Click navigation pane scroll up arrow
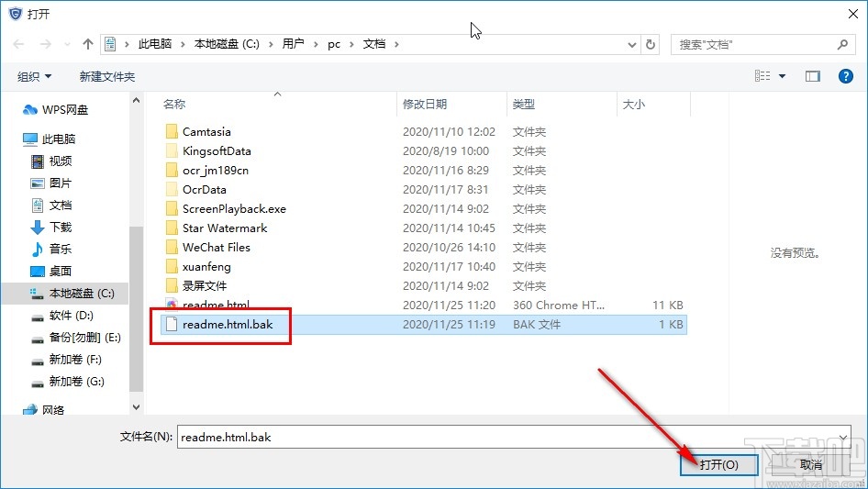 coord(136,101)
